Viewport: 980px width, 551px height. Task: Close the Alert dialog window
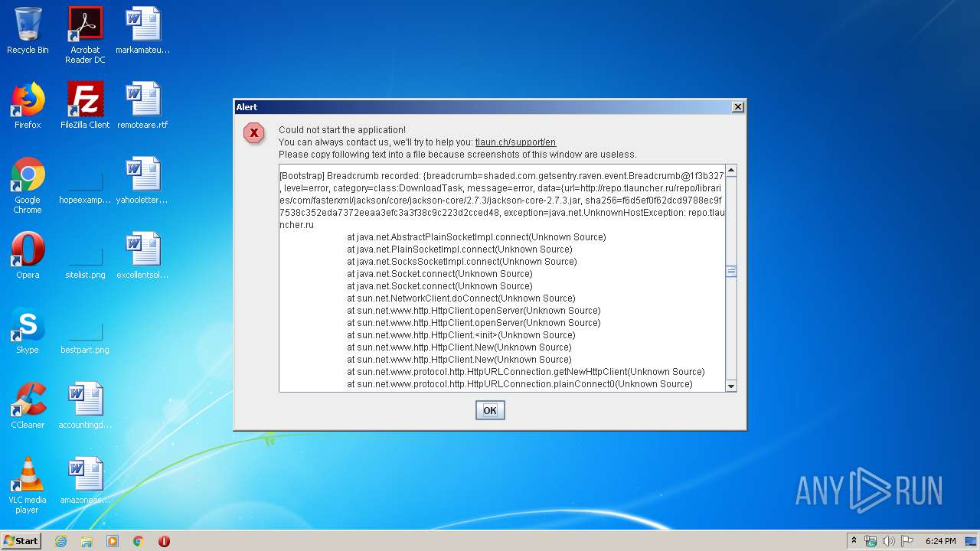coord(737,107)
